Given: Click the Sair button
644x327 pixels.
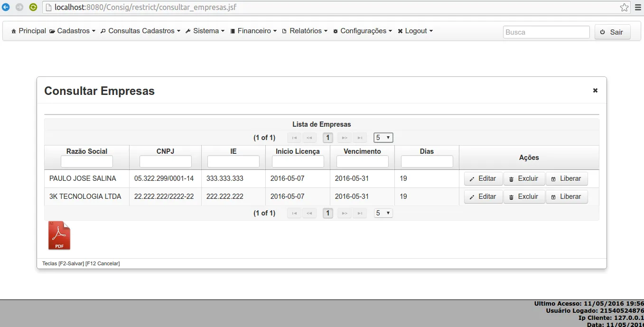Looking at the screenshot, I should tap(612, 32).
